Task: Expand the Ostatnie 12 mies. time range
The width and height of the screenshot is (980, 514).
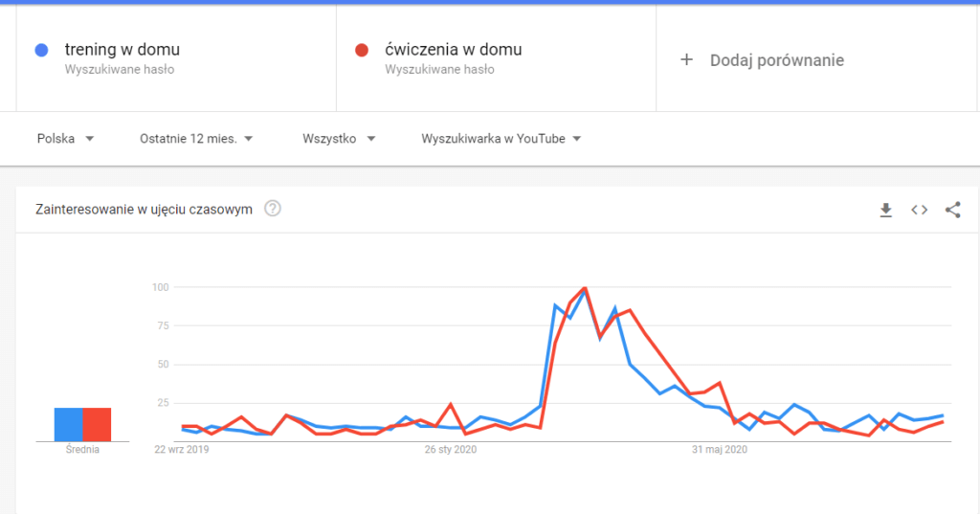Action: click(x=195, y=139)
